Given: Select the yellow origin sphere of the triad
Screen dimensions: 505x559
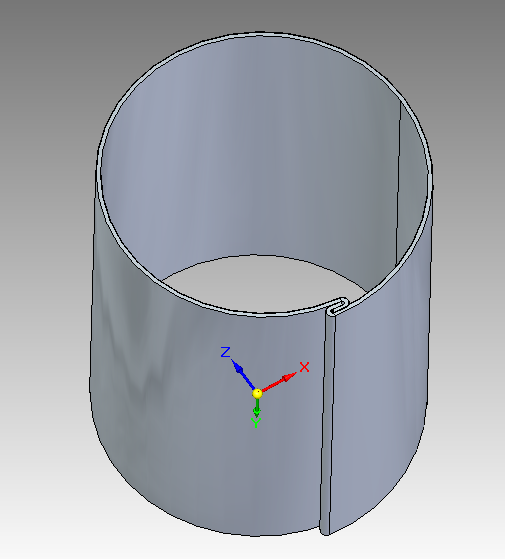Looking at the screenshot, I should 257,394.
